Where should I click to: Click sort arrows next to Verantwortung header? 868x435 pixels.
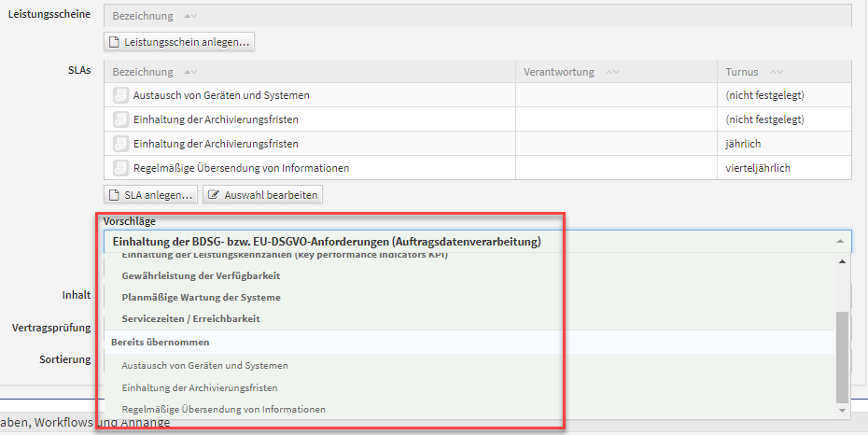coord(612,72)
